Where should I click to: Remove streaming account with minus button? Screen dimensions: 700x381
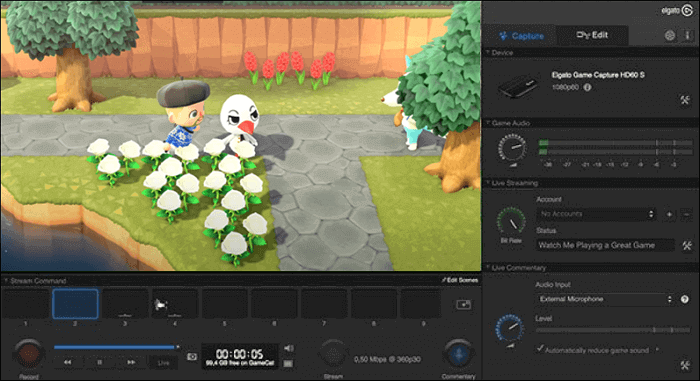pos(686,215)
